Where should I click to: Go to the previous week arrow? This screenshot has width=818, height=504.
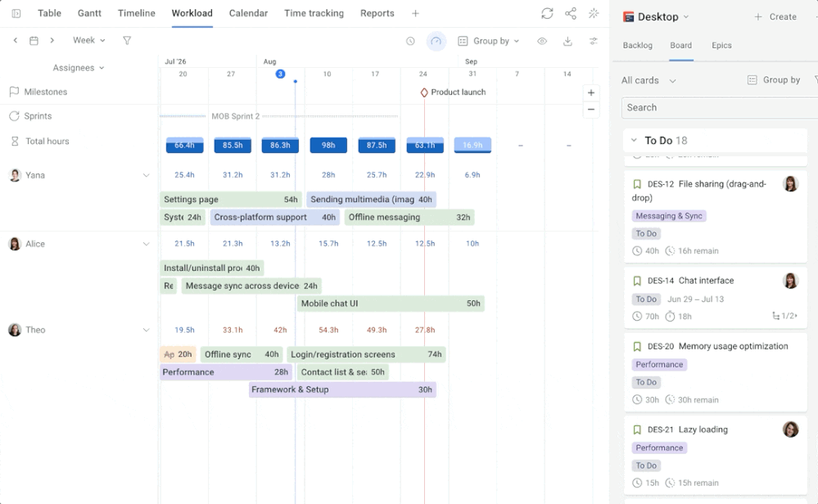16,40
